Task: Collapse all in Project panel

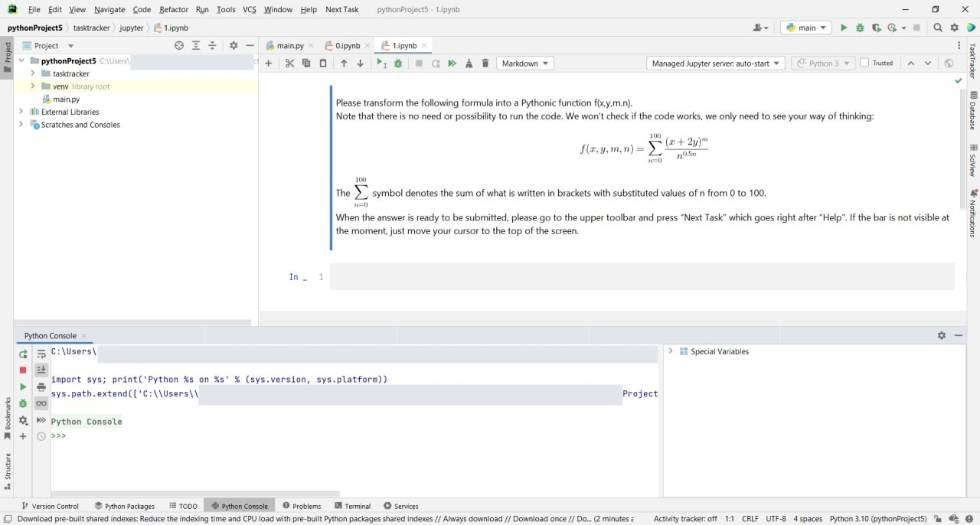Action: (x=213, y=46)
